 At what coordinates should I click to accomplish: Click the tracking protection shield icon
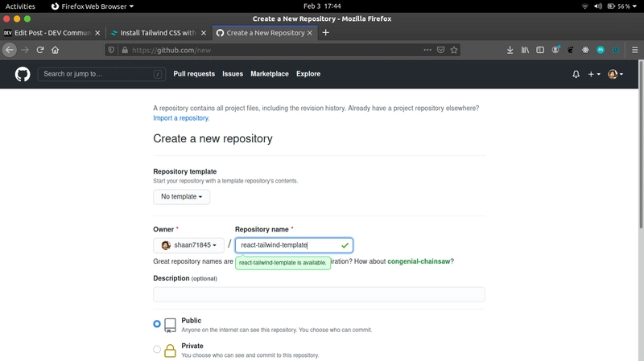[x=111, y=50]
